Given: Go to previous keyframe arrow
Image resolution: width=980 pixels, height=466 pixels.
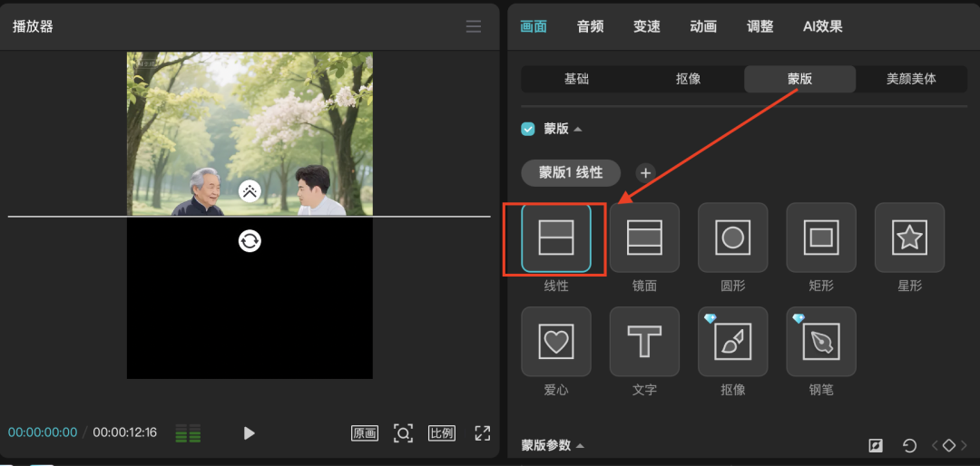Looking at the screenshot, I should (x=935, y=445).
